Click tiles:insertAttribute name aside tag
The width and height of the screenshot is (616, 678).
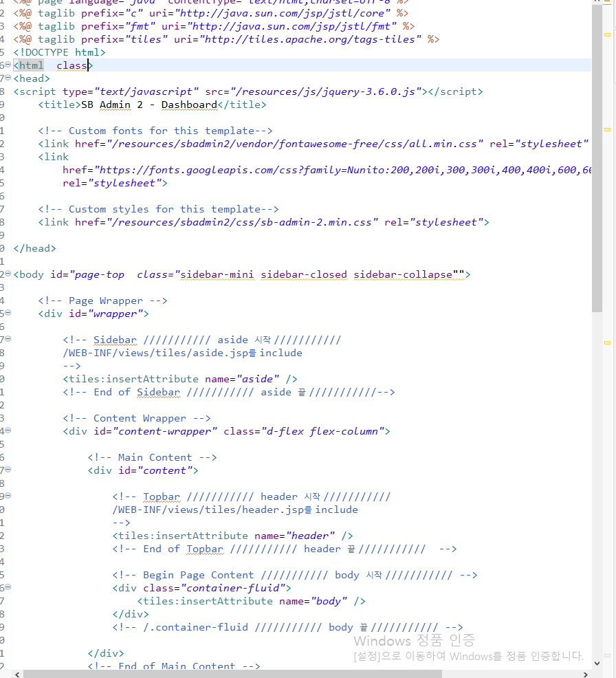(x=180, y=379)
